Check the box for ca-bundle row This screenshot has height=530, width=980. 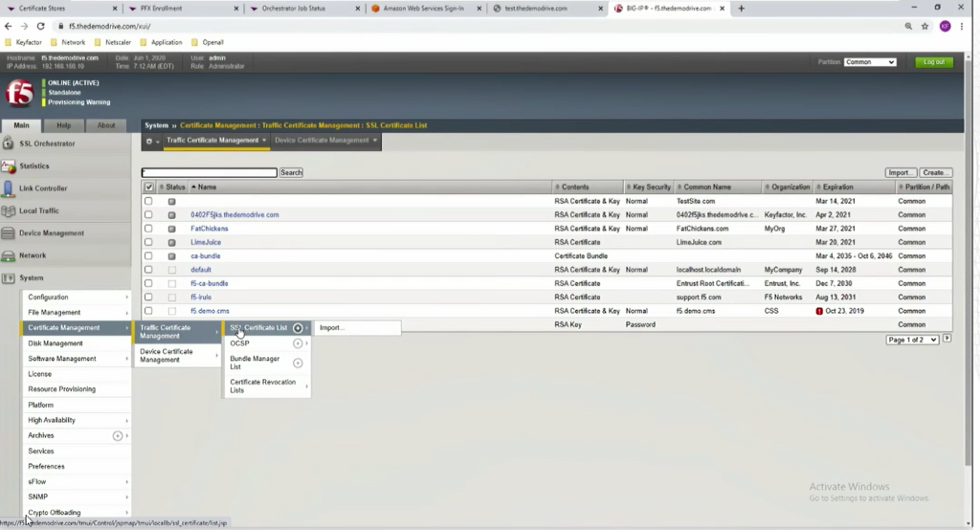point(148,256)
